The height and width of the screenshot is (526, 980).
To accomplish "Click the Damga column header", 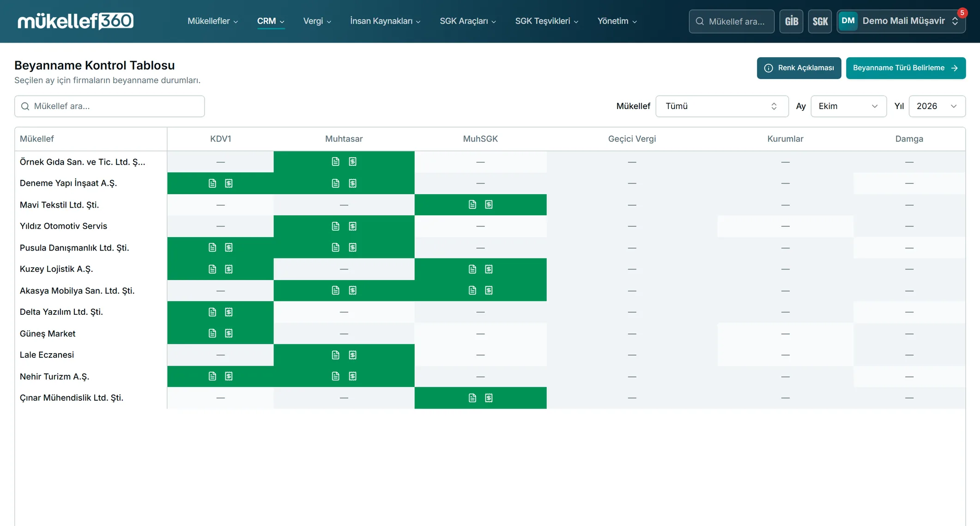I will [x=909, y=139].
